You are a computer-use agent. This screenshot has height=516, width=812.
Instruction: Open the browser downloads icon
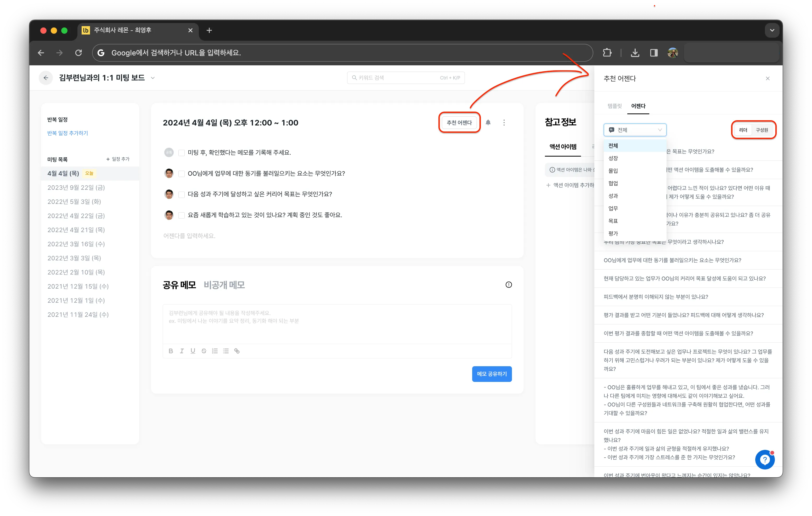click(x=635, y=53)
